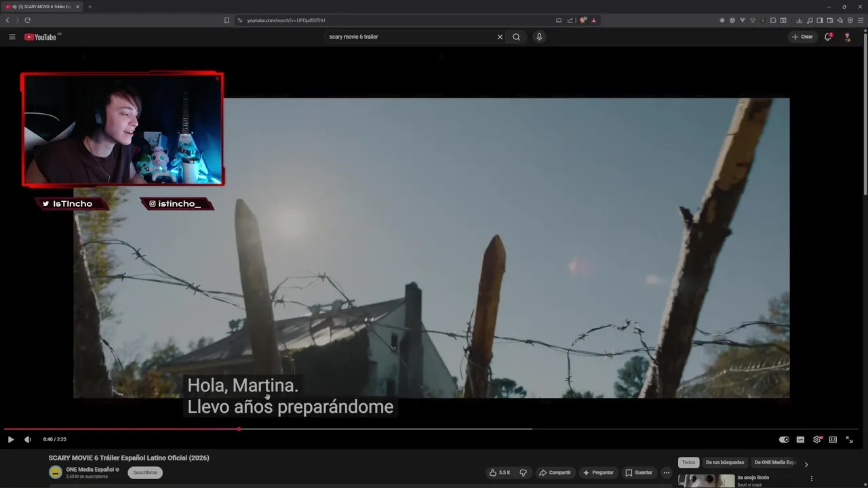Image resolution: width=868 pixels, height=488 pixels.
Task: Open the YouTube account avatar menu
Action: tap(847, 37)
